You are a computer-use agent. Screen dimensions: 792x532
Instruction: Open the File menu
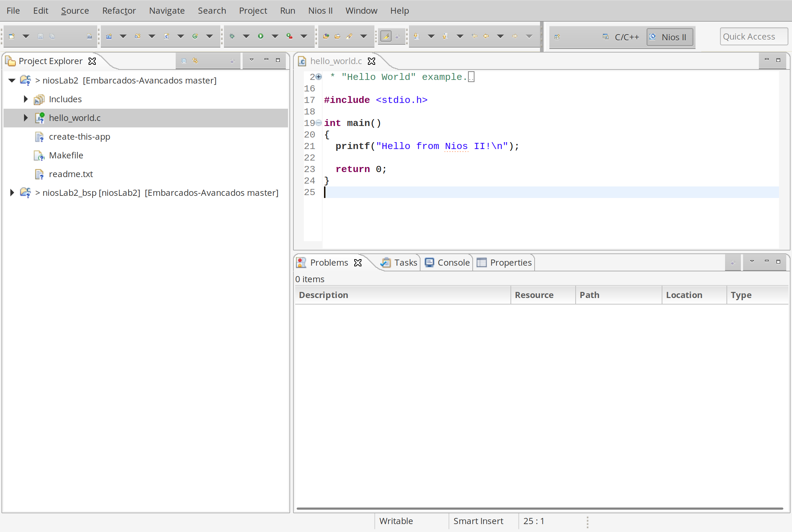pos(13,10)
